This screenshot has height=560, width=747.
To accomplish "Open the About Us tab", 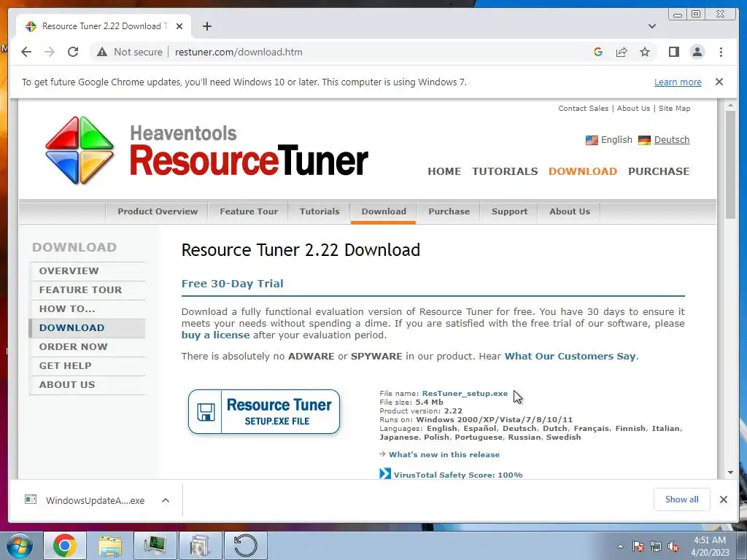I will pyautogui.click(x=569, y=211).
